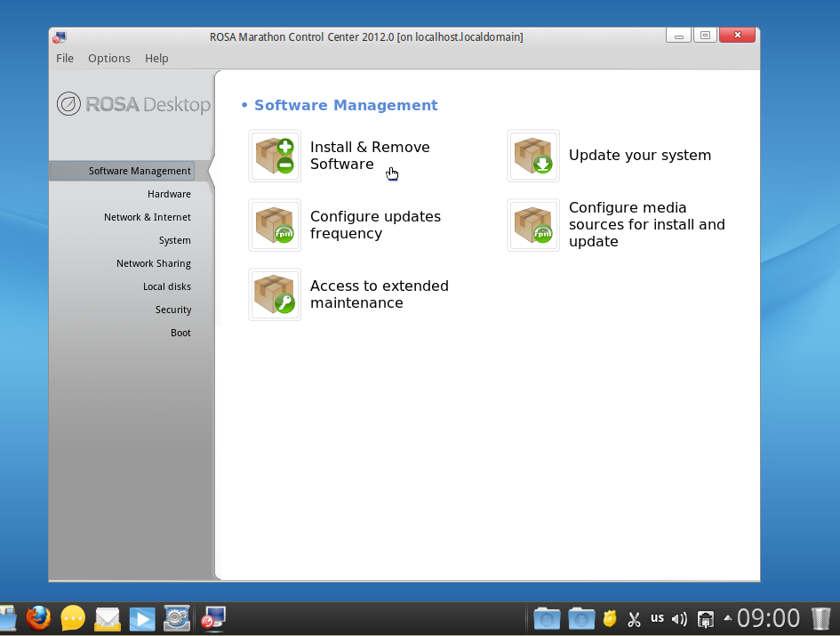Screen dimensions: 840x636
Task: Open the mail client in taskbar
Action: [108, 617]
